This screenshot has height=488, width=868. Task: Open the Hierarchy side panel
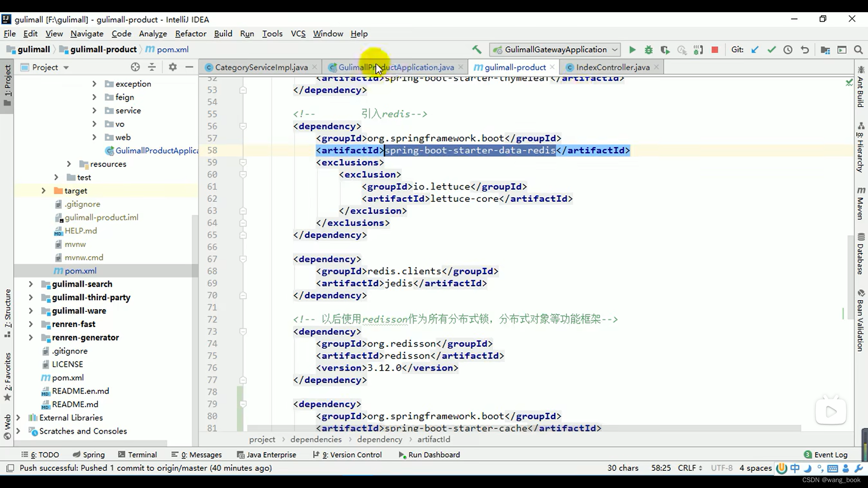(861, 147)
